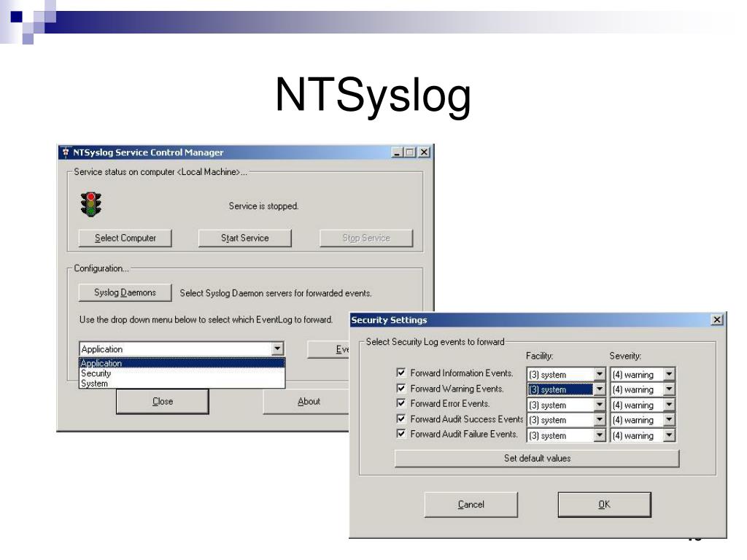Open the About dialog
The image size is (747, 560).
point(306,402)
